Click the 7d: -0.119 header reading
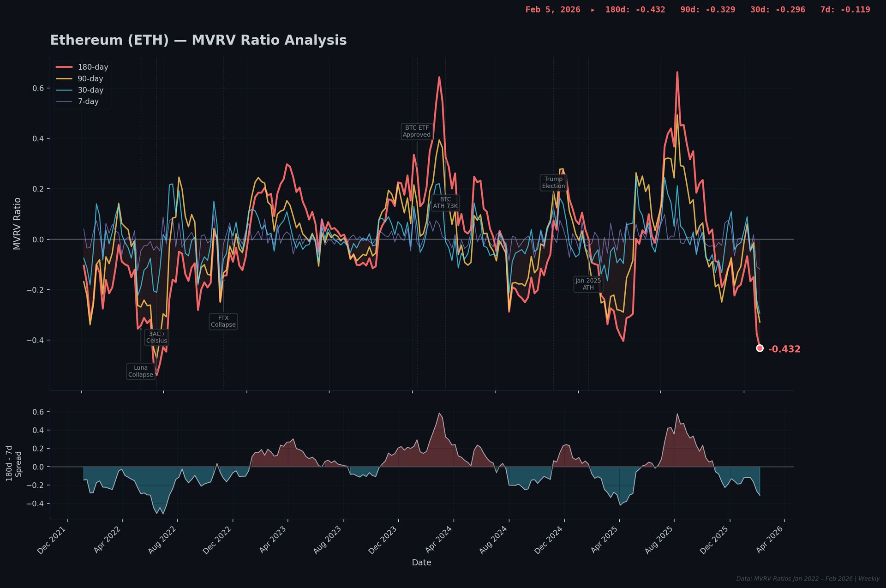Viewport: 886px width, 588px height. coord(845,10)
